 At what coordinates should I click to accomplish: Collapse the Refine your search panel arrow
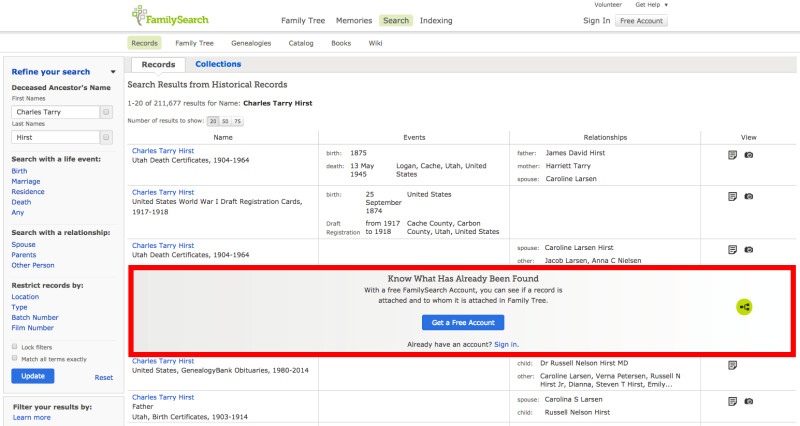113,72
